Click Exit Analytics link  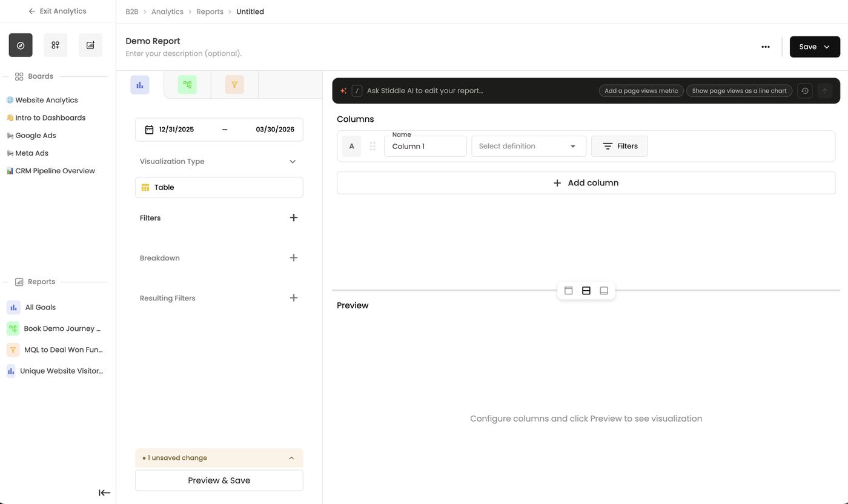[x=58, y=11]
